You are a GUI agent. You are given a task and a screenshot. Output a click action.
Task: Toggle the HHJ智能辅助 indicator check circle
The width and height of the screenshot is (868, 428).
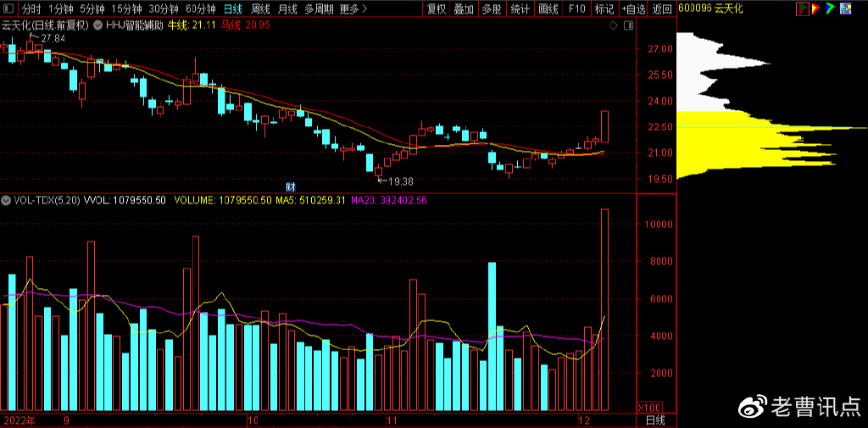coord(97,25)
